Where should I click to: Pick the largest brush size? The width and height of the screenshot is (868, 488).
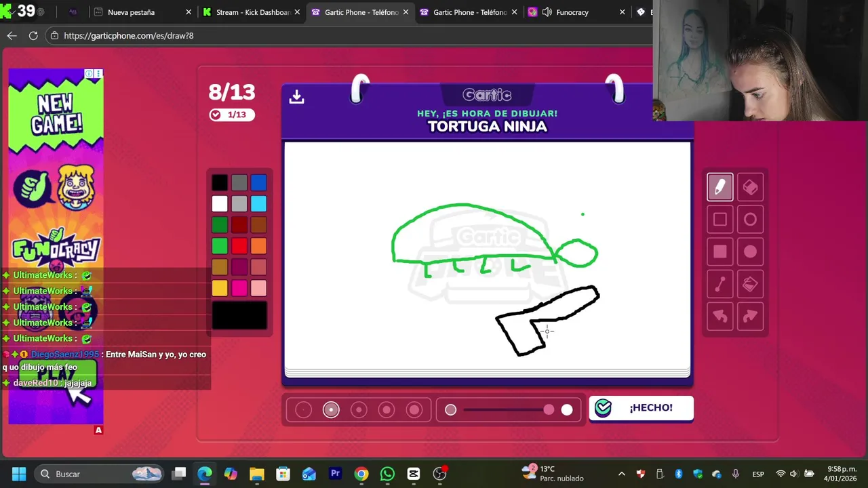(x=414, y=409)
